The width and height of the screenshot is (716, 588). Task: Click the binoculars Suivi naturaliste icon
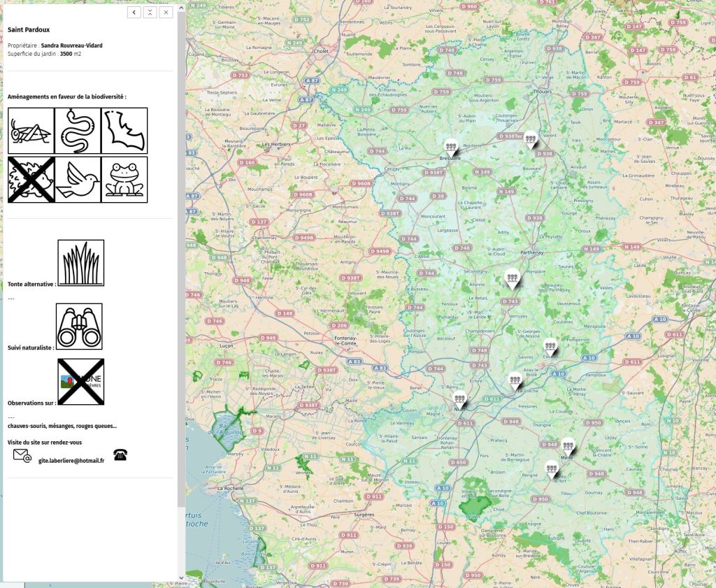[x=79, y=327]
